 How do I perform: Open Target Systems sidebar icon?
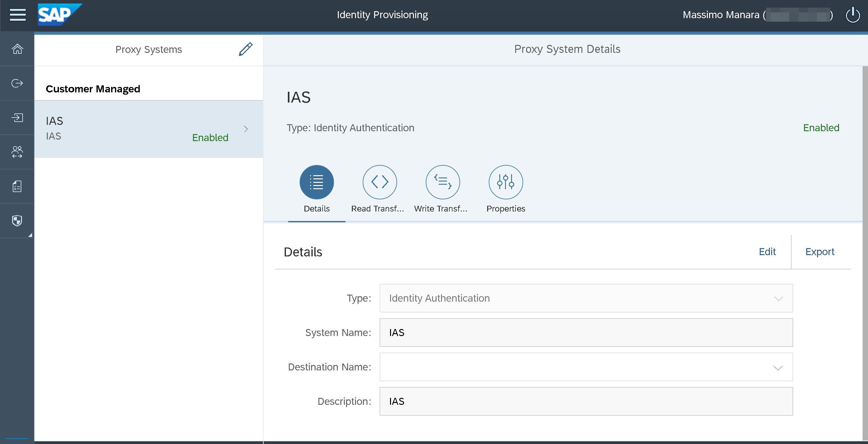pos(17,118)
